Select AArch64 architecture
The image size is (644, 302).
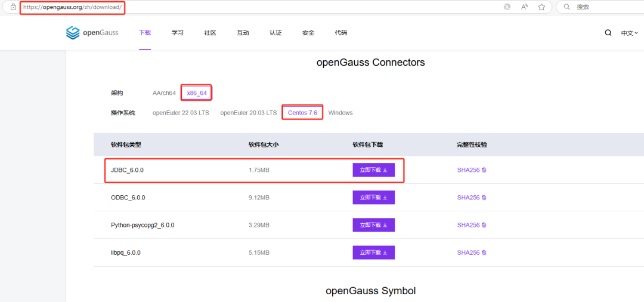(165, 93)
